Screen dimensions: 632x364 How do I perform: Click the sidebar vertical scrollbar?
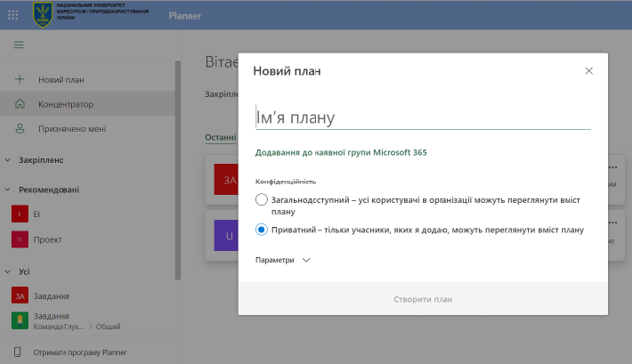tap(178, 170)
